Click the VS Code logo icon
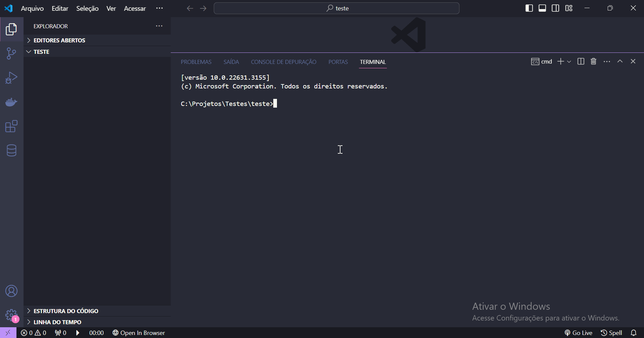This screenshot has width=644, height=338. [x=9, y=8]
